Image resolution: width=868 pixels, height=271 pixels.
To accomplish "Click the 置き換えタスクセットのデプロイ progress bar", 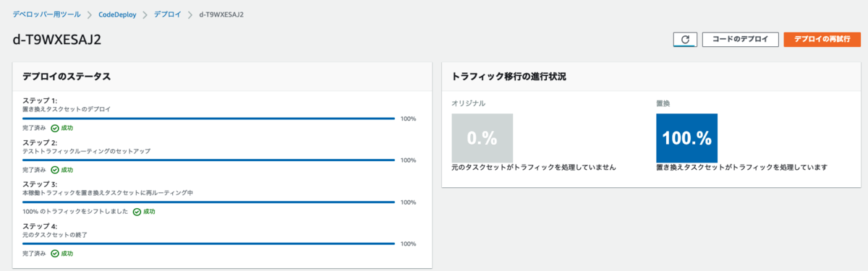I will [x=208, y=118].
